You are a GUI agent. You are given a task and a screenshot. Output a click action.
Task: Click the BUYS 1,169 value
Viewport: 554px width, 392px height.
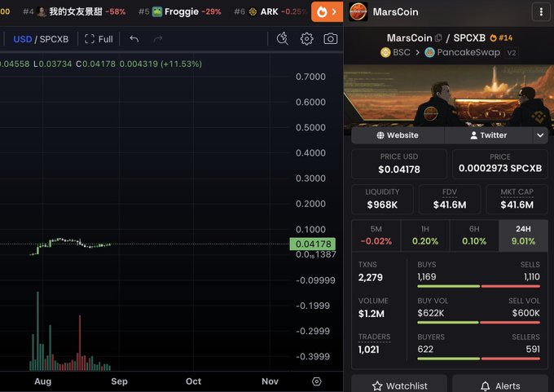tap(426, 277)
